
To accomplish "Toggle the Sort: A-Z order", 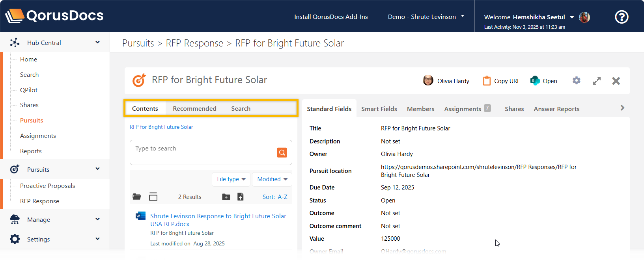I will pos(275,197).
